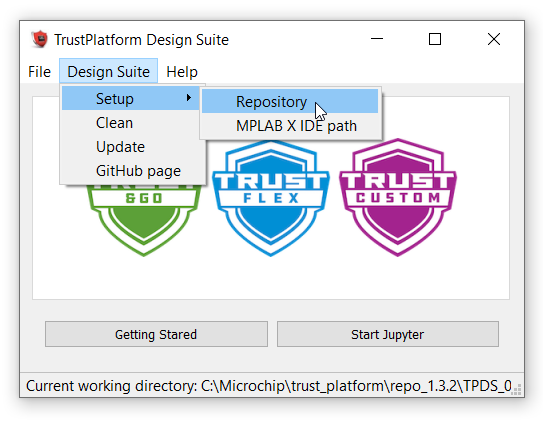This screenshot has height=423, width=543.
Task: Launch Start Jupyter button
Action: (388, 334)
